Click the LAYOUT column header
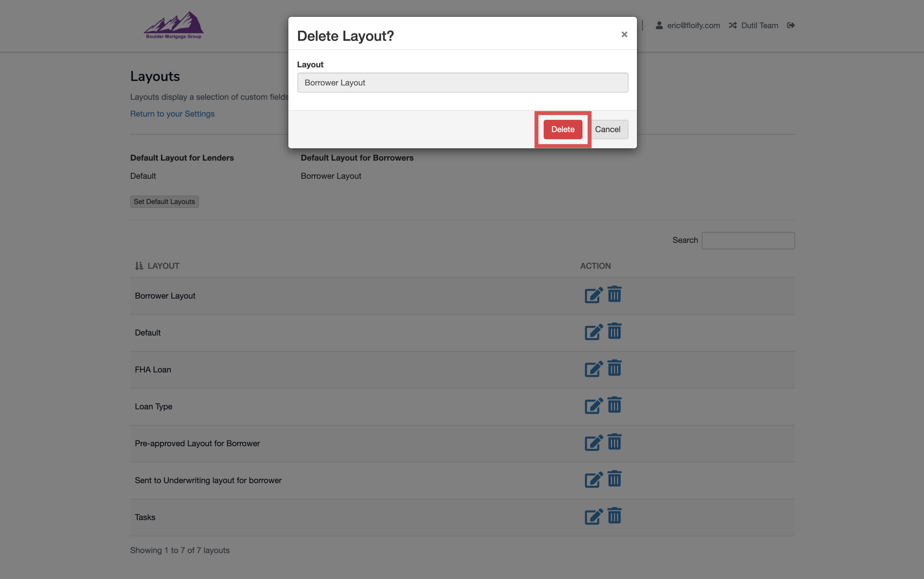This screenshot has width=924, height=579. tap(163, 266)
